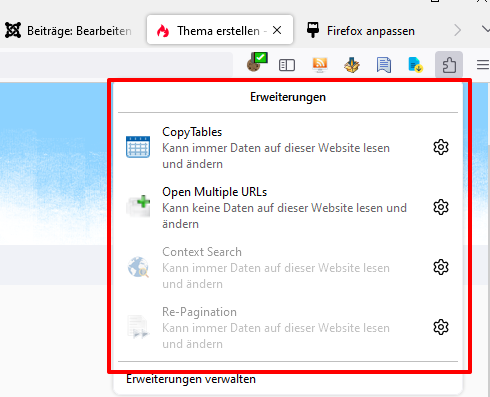Open the reader notes document icon

pos(384,65)
